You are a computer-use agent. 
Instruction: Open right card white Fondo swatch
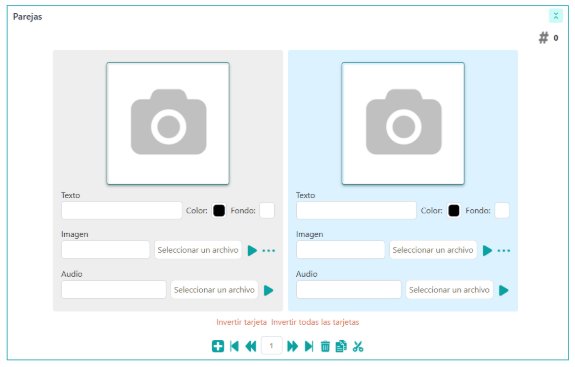coord(502,211)
